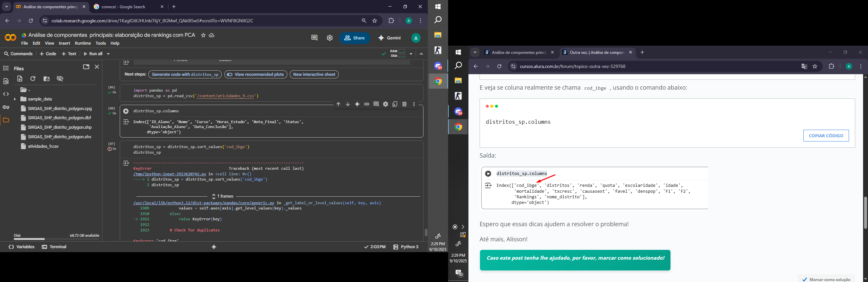The image size is (868, 282).
Task: Open the Secrets key icon in Colab sidebar
Action: click(x=6, y=108)
